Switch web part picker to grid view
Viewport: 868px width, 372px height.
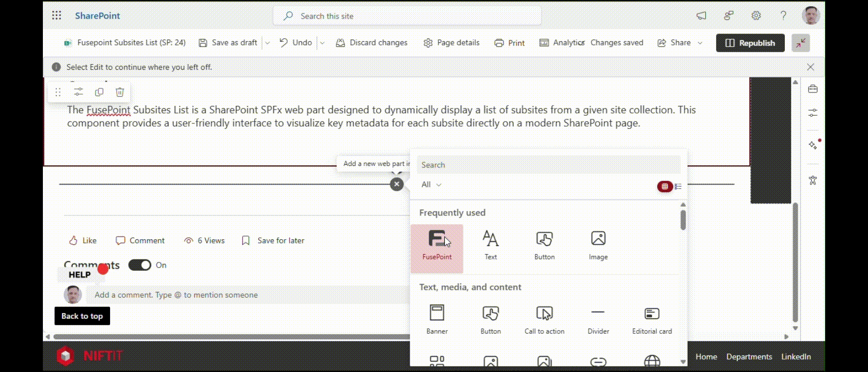tap(665, 187)
